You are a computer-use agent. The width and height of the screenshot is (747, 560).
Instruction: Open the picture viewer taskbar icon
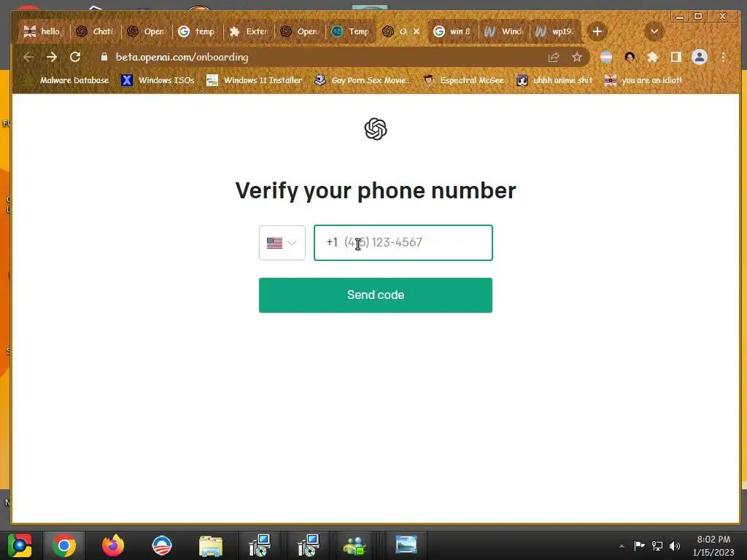click(406, 545)
